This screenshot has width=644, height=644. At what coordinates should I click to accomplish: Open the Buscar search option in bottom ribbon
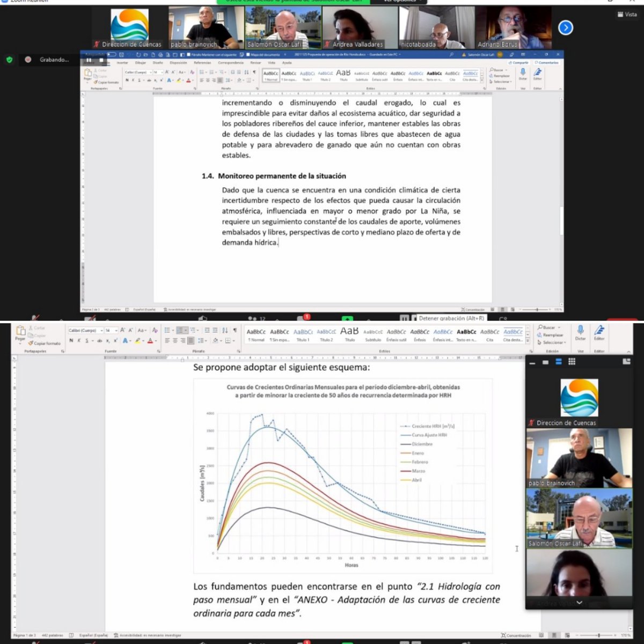[x=548, y=327]
